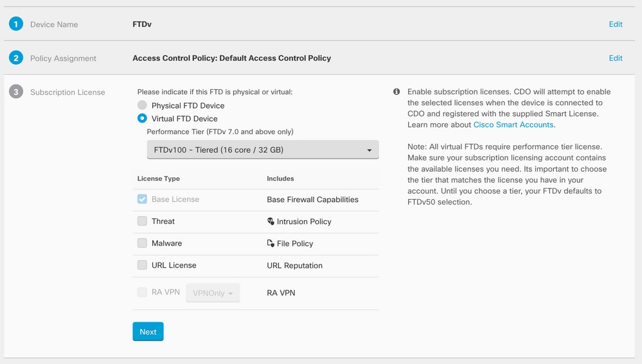Click the Malware license label
The height and width of the screenshot is (364, 642).
point(166,243)
